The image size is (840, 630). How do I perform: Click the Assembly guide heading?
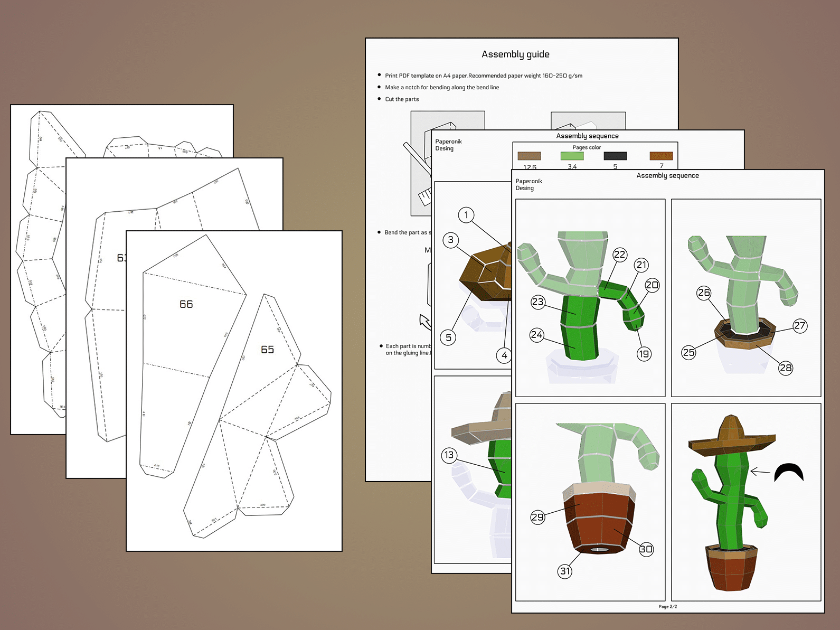[515, 54]
